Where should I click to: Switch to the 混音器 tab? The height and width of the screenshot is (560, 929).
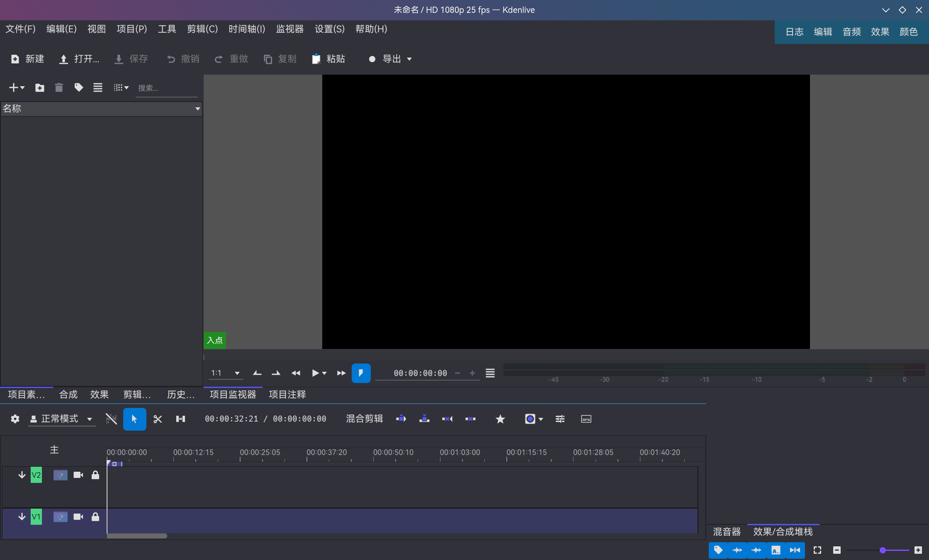click(727, 531)
